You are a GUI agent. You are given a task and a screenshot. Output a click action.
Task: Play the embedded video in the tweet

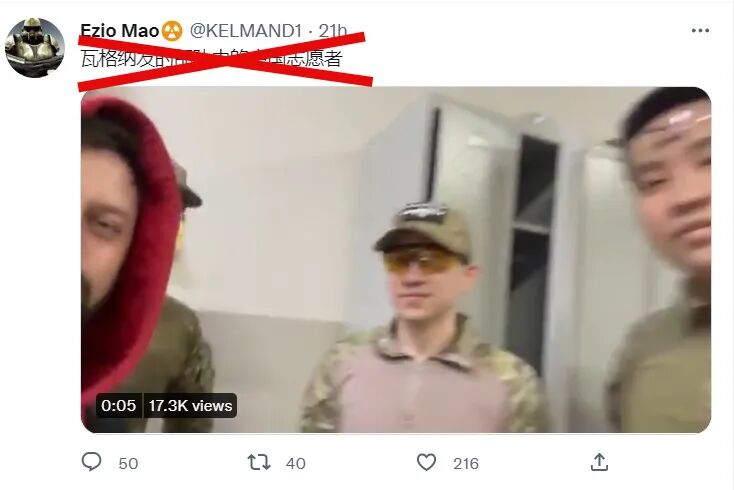click(x=396, y=260)
